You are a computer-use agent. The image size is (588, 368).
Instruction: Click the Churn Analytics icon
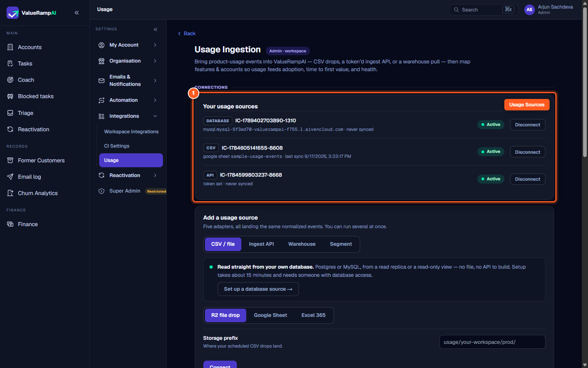click(10, 193)
